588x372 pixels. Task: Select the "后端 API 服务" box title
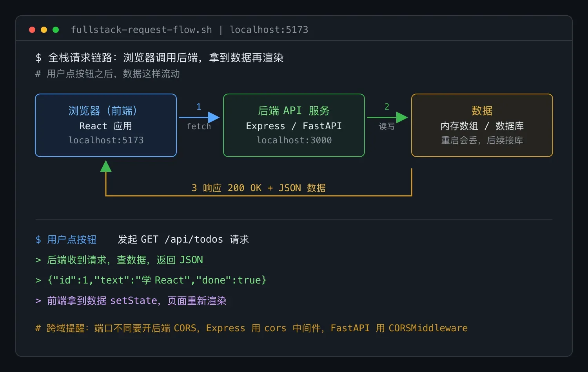294,111
